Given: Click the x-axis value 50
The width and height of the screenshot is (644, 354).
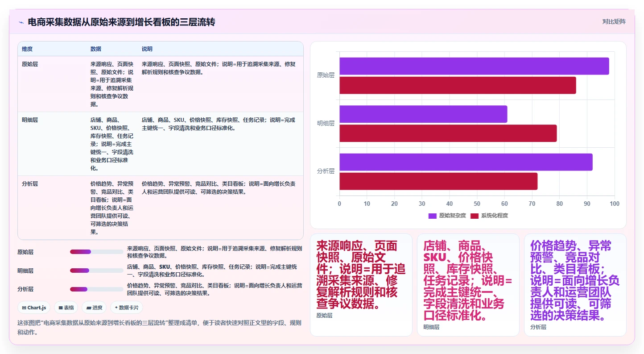Looking at the screenshot, I should (x=477, y=204).
